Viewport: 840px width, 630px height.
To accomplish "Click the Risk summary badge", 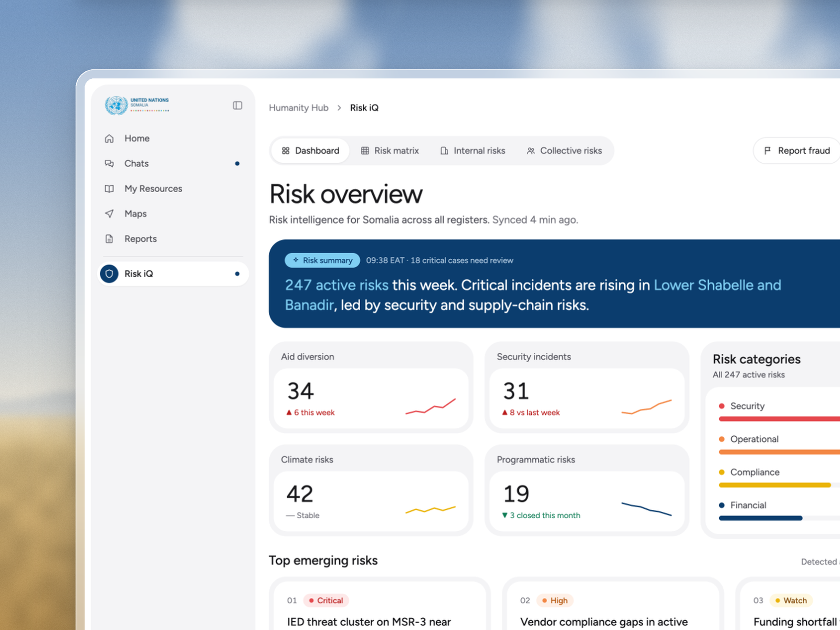I will 322,260.
